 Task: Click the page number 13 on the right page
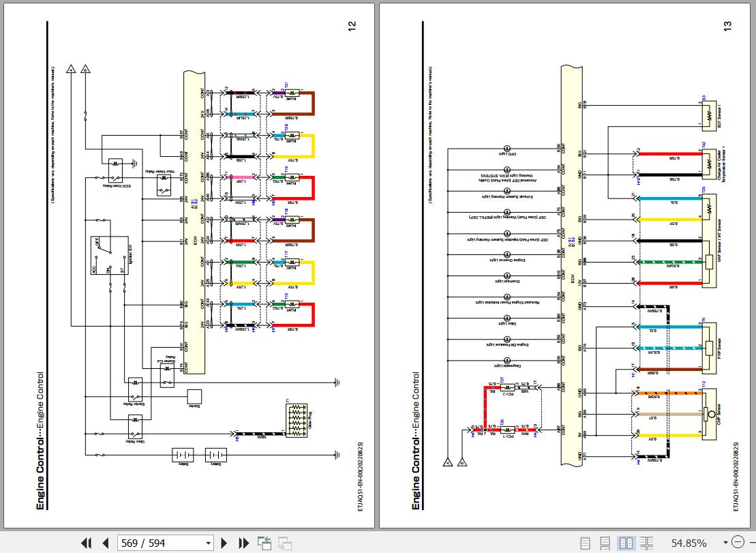click(x=727, y=27)
